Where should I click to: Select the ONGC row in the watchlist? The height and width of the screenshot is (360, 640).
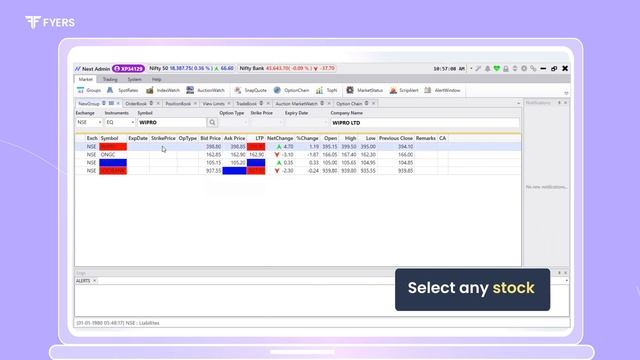tap(298, 155)
